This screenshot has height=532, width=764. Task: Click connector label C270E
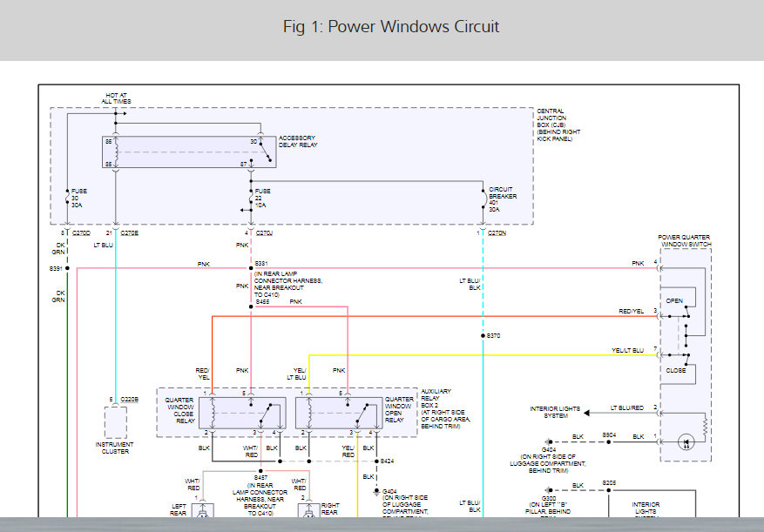tap(129, 233)
